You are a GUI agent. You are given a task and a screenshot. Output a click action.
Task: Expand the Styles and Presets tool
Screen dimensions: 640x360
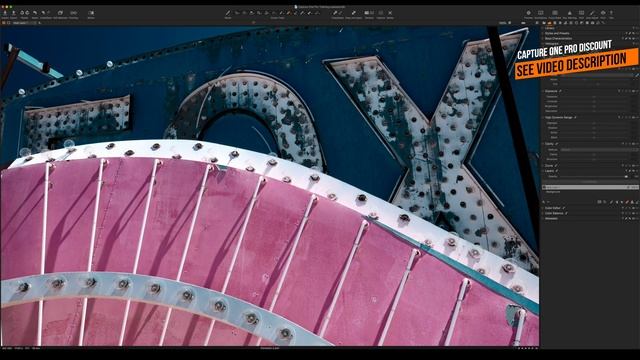(542, 33)
